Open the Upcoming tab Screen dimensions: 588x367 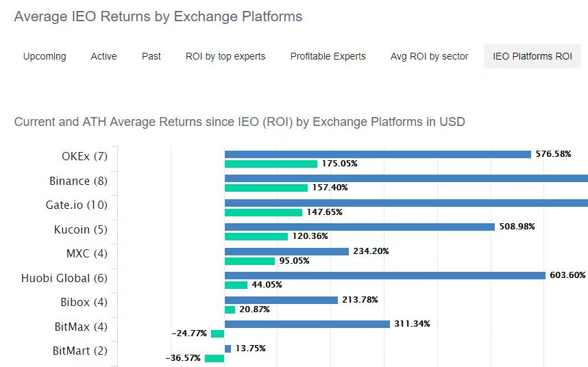coord(45,56)
